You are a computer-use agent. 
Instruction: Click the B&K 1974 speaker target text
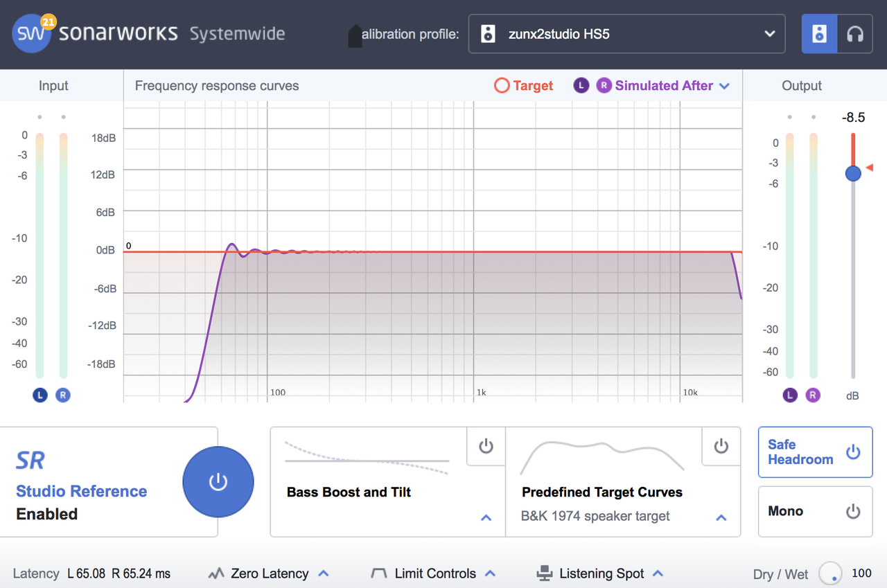(x=595, y=517)
